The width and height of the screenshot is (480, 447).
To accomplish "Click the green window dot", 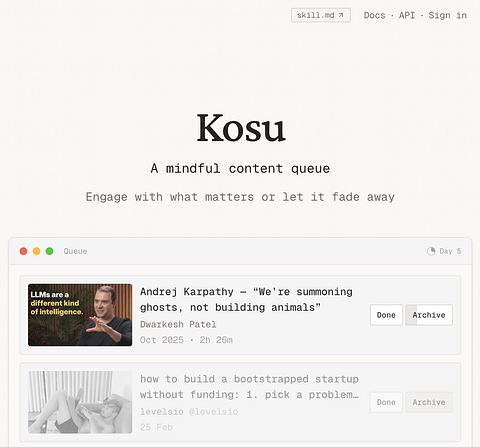I will (x=49, y=251).
